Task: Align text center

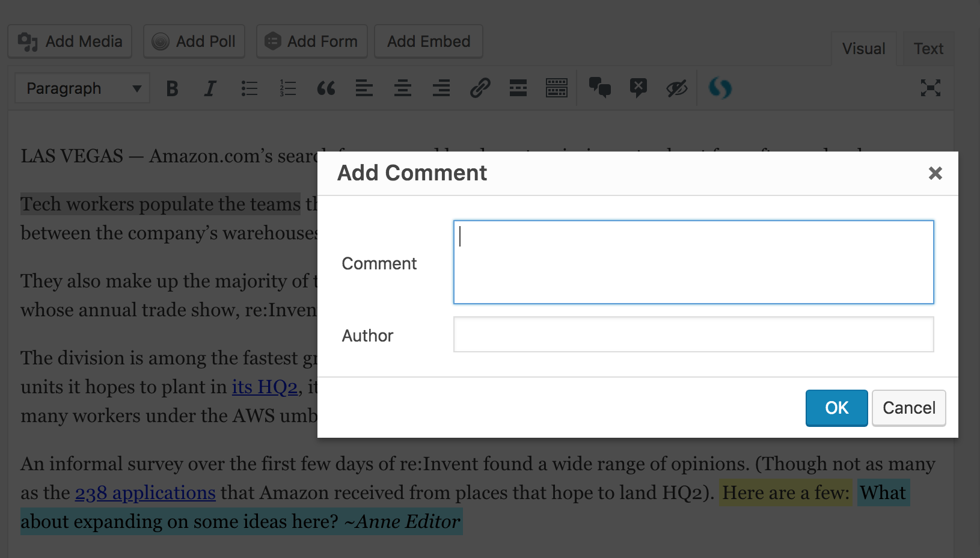Action: click(x=403, y=88)
